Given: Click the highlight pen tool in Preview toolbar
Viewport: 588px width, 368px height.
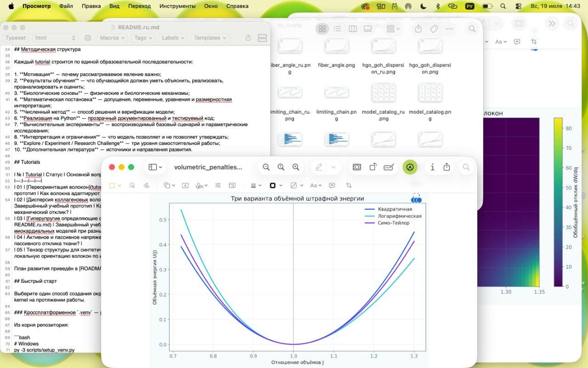Looking at the screenshot, I should [x=319, y=167].
